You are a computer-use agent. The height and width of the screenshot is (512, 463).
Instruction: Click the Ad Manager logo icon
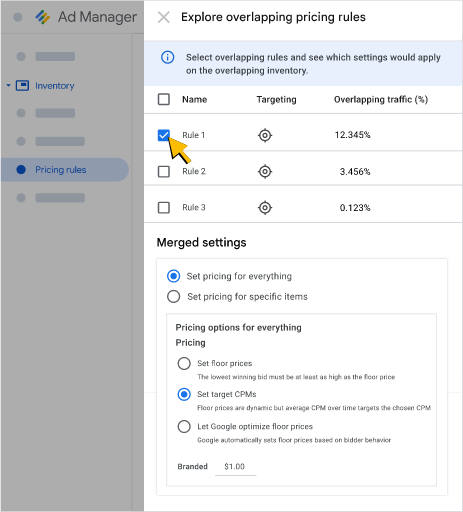43,17
